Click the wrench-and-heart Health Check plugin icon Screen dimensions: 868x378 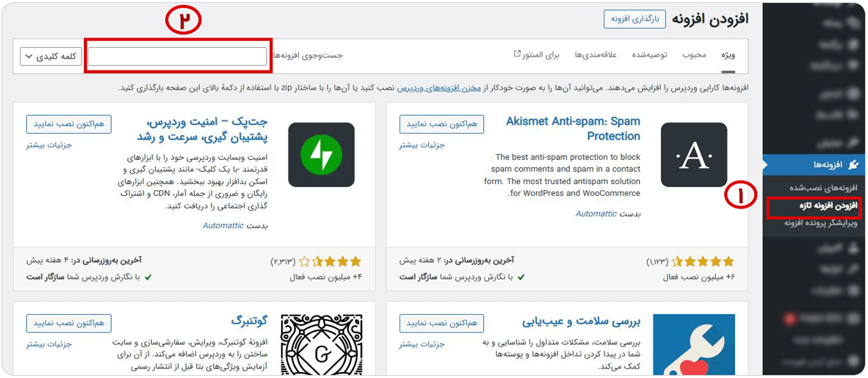pyautogui.click(x=694, y=346)
